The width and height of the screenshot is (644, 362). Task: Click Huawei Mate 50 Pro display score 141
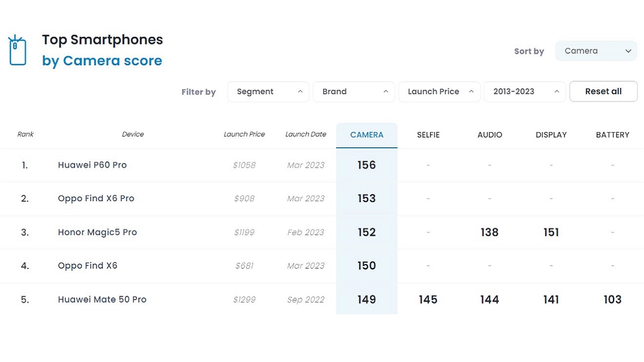tap(551, 300)
